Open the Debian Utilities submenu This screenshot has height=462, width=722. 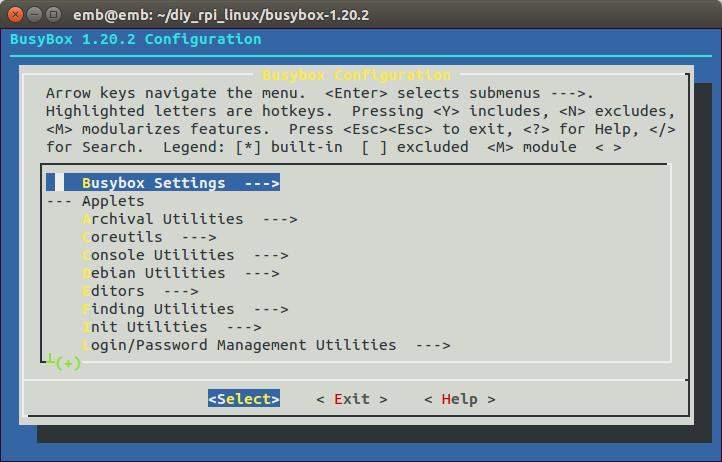click(x=181, y=273)
